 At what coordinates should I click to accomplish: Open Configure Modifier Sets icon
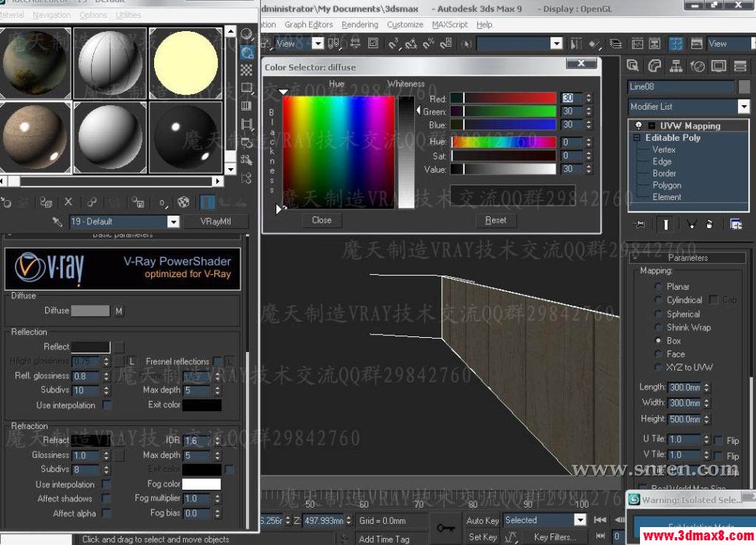(736, 224)
